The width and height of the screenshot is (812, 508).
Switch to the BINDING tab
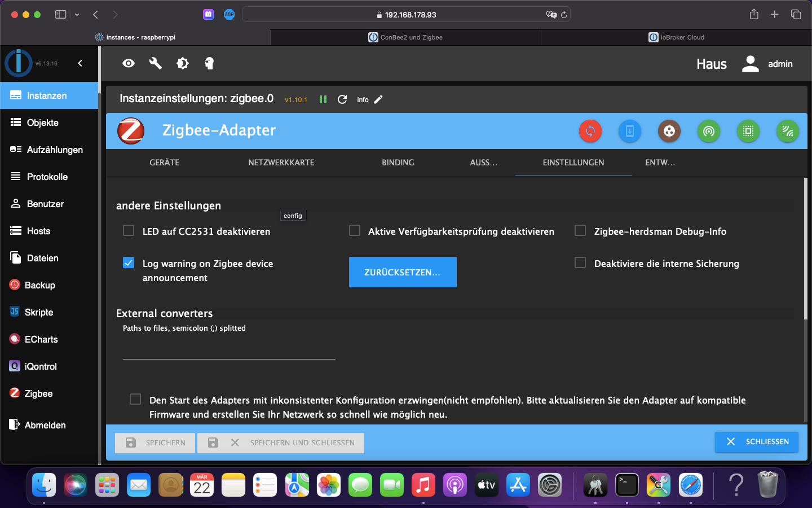point(398,163)
